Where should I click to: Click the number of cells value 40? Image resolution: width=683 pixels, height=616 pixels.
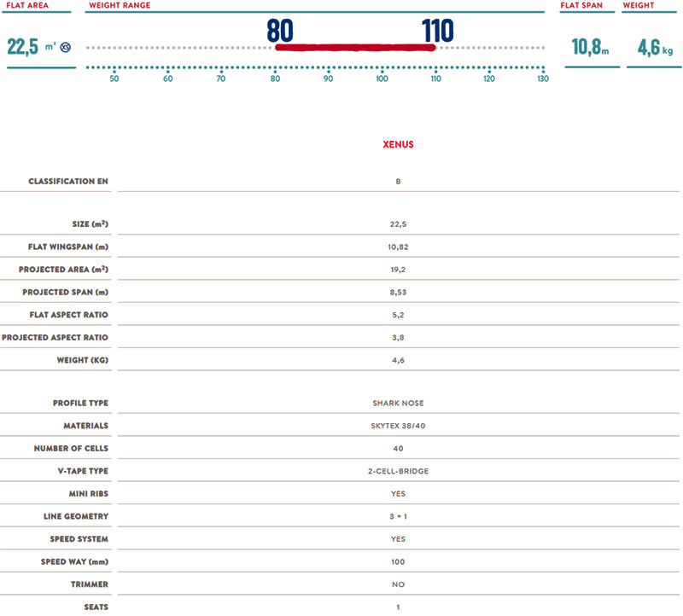[x=398, y=449]
